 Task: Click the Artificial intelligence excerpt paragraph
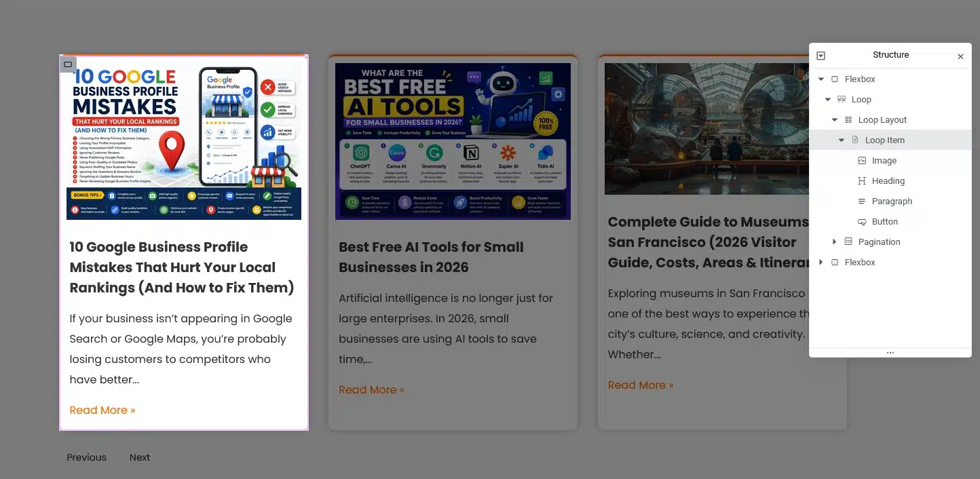point(446,328)
